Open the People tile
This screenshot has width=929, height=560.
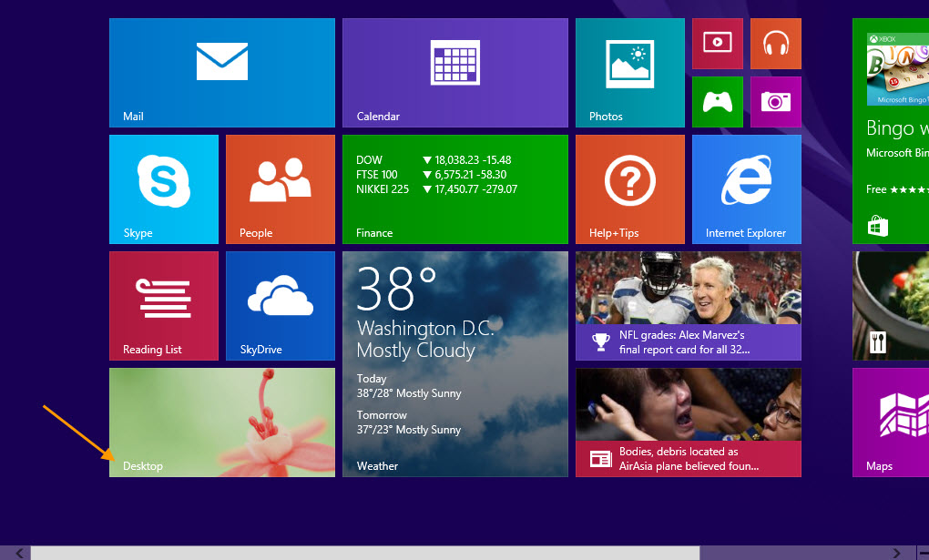(281, 189)
